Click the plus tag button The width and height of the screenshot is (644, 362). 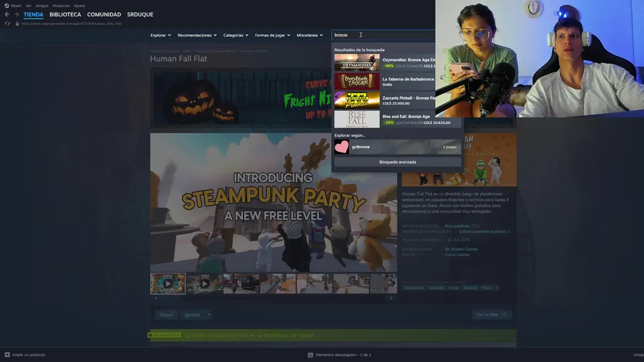(497, 288)
